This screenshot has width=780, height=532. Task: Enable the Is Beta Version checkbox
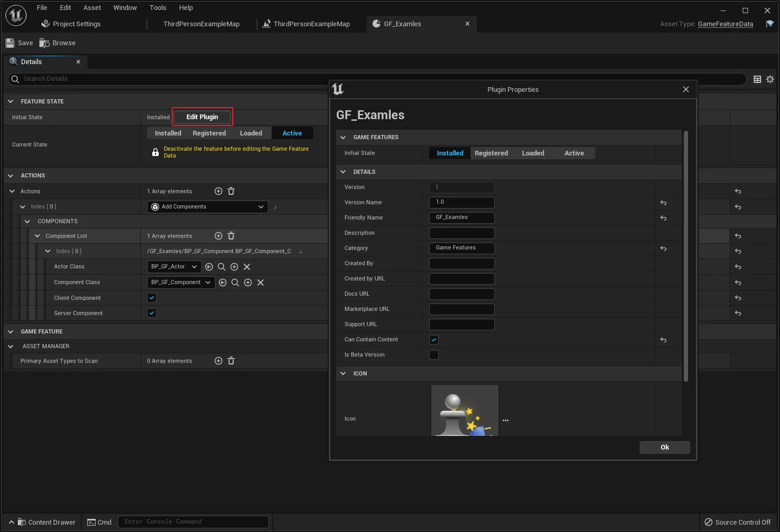pos(434,355)
